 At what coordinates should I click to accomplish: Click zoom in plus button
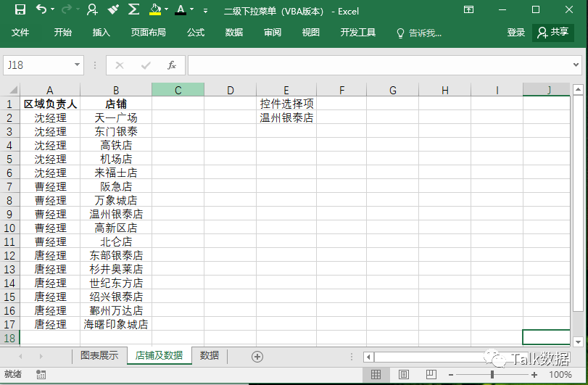(534, 375)
